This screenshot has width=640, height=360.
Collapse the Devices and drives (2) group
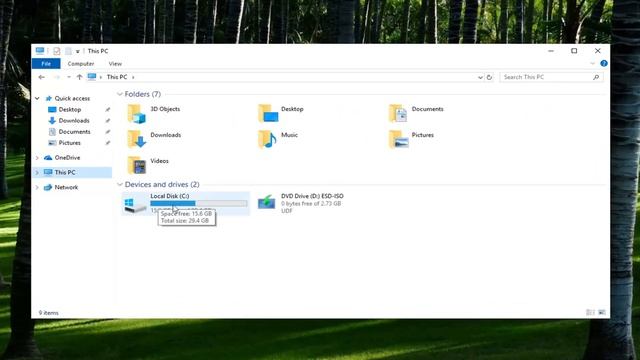tap(120, 184)
